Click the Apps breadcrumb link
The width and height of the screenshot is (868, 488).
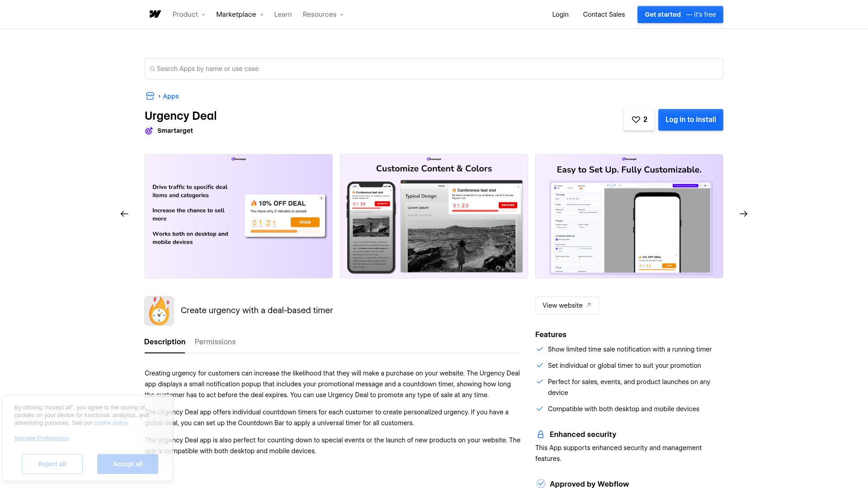[x=171, y=96]
